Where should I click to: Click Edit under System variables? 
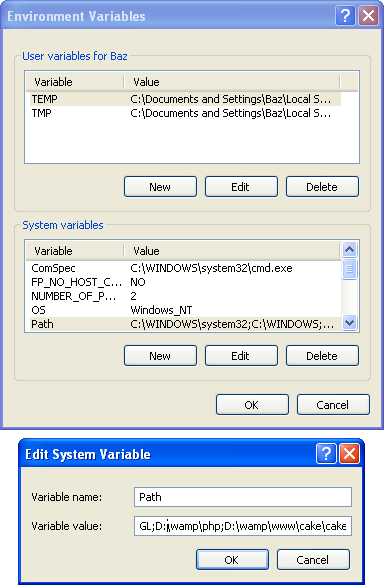click(241, 356)
